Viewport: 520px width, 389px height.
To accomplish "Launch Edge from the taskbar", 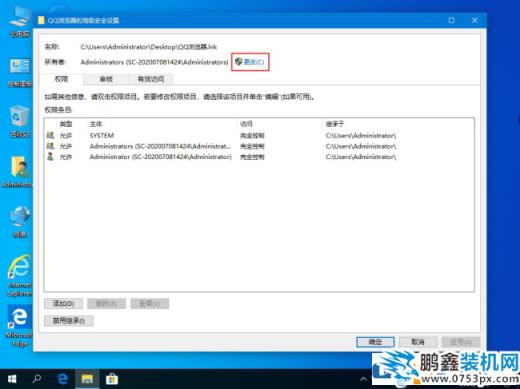I will [x=62, y=379].
